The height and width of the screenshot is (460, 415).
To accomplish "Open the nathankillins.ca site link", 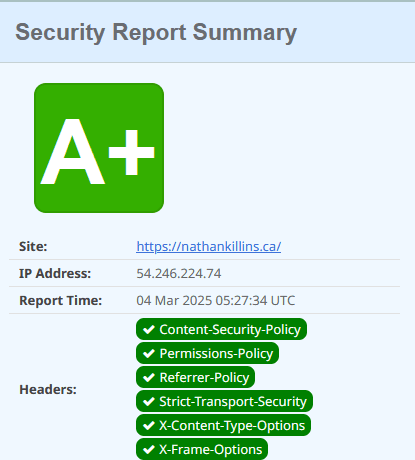I will [x=209, y=247].
